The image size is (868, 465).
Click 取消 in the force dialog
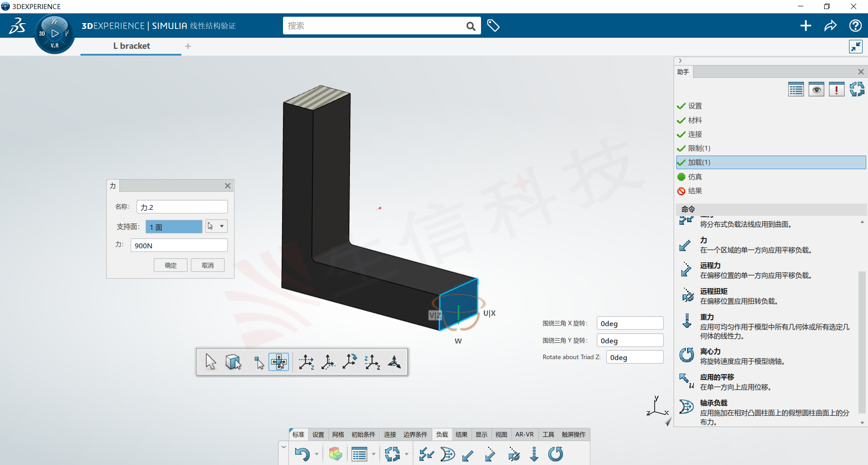pos(208,265)
